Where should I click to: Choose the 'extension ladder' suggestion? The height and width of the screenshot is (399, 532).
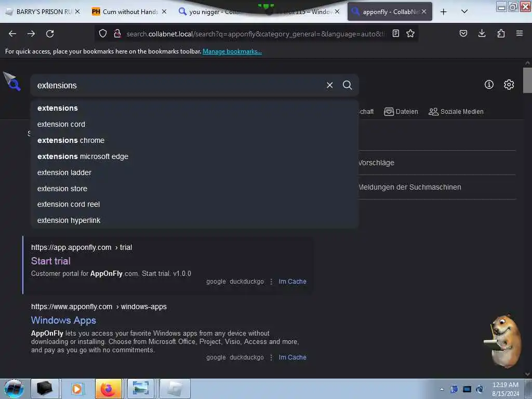coord(194,172)
